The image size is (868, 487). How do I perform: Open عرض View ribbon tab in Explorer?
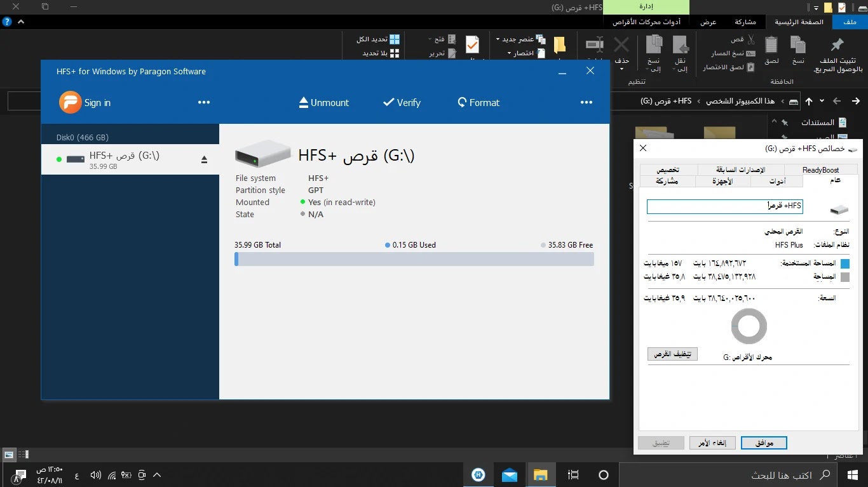(x=709, y=22)
